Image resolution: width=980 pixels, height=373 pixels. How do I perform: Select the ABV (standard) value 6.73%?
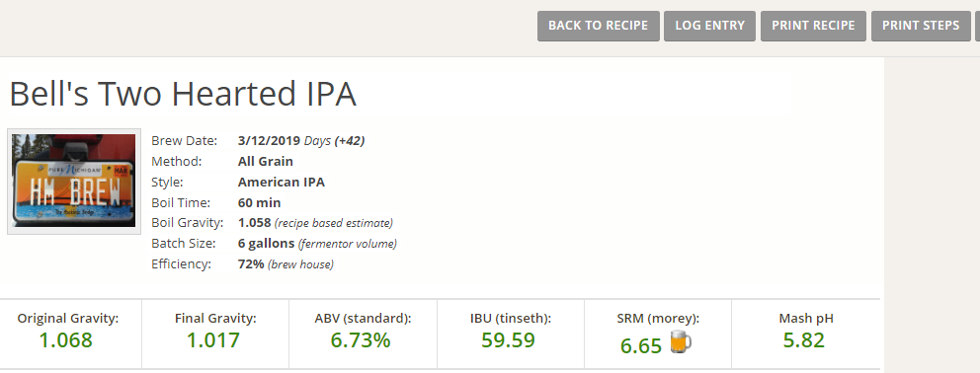point(362,340)
